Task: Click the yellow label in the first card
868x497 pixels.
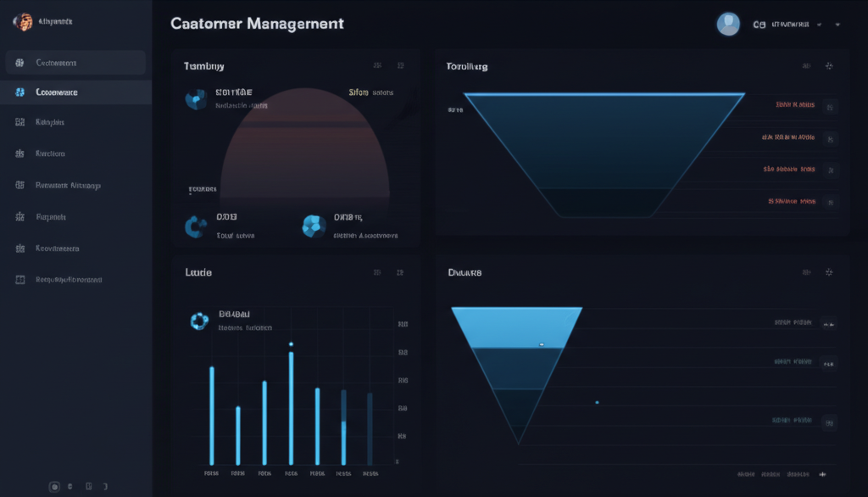Action: point(359,92)
